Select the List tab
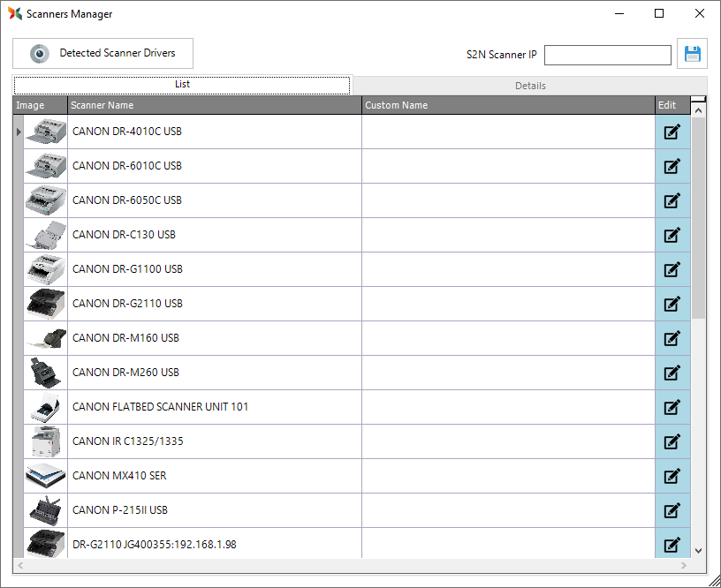The image size is (721, 588). (x=182, y=85)
